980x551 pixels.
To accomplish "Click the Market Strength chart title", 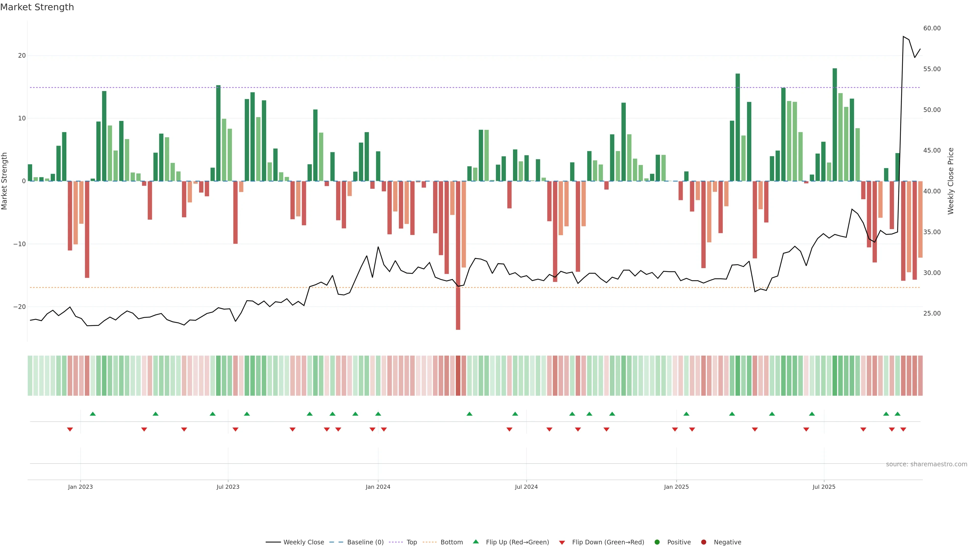I will point(37,7).
